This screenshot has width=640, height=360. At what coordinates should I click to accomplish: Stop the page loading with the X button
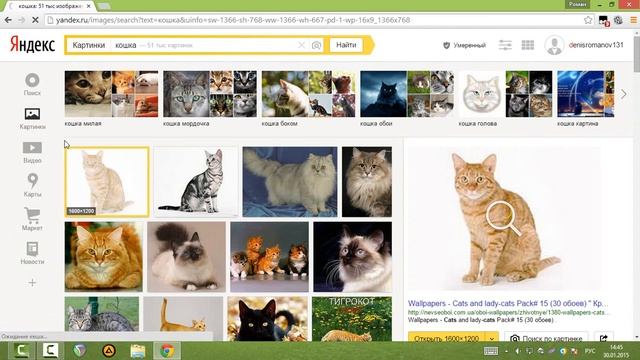[35, 20]
